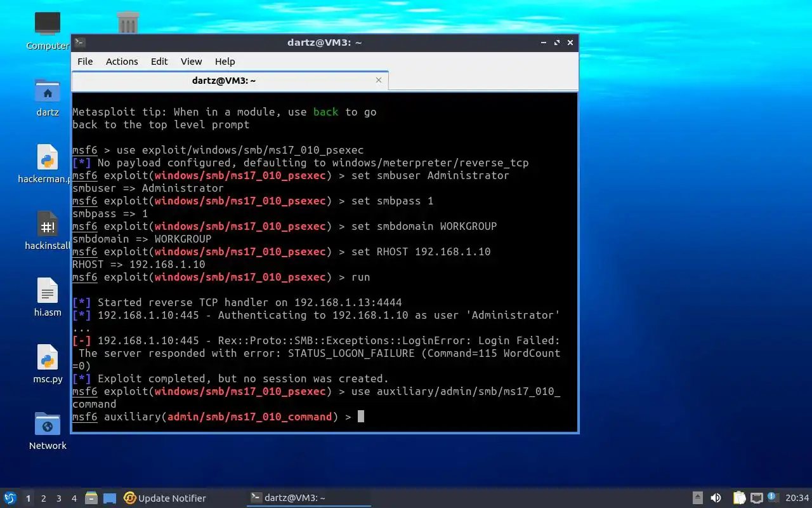Screen dimensions: 812x508
Task: Open the update alert tray icon
Action: 773,497
